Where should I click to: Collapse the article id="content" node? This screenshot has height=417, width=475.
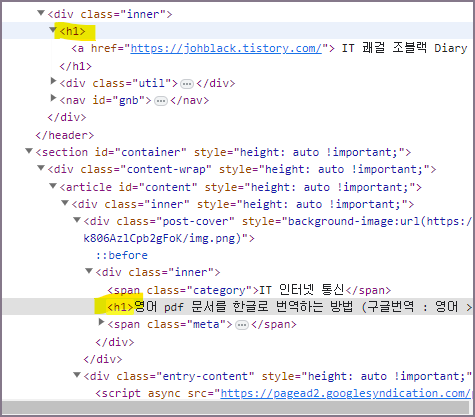coord(53,186)
